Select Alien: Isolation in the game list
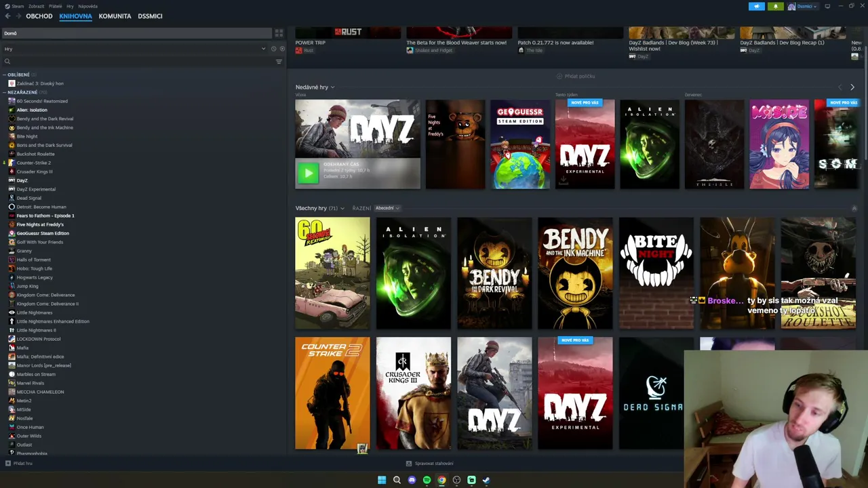This screenshot has height=488, width=868. pos(32,110)
